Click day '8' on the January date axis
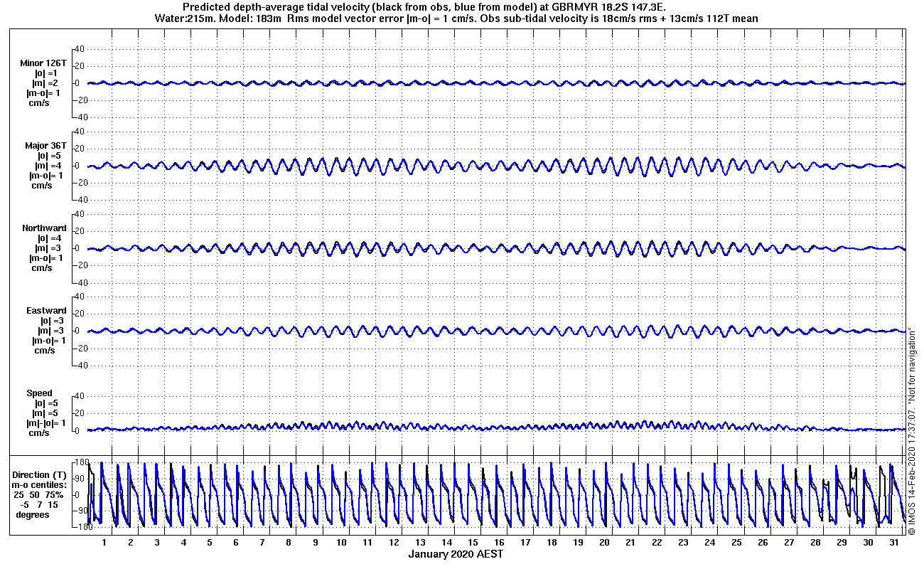Screen dimensions: 924x569 289,542
